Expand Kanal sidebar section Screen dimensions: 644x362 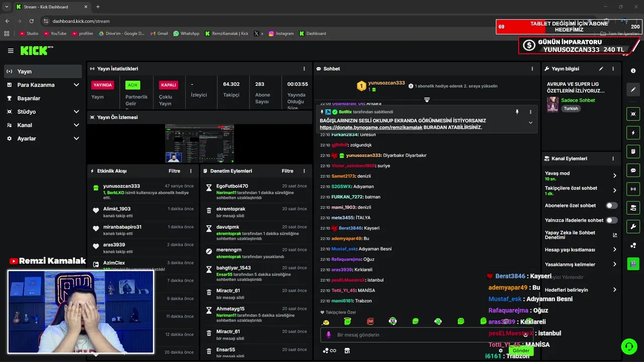pyautogui.click(x=76, y=125)
